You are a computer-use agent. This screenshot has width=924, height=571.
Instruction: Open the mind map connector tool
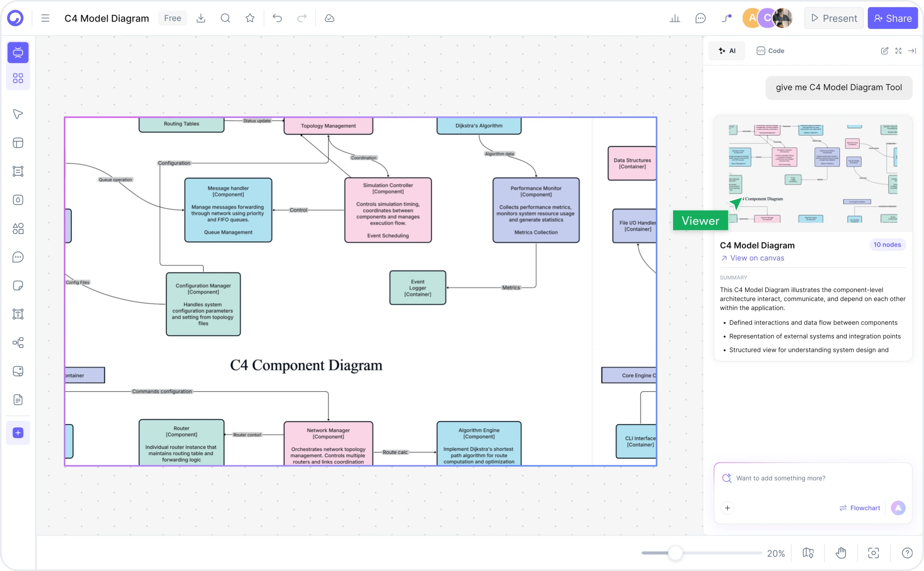click(x=18, y=343)
